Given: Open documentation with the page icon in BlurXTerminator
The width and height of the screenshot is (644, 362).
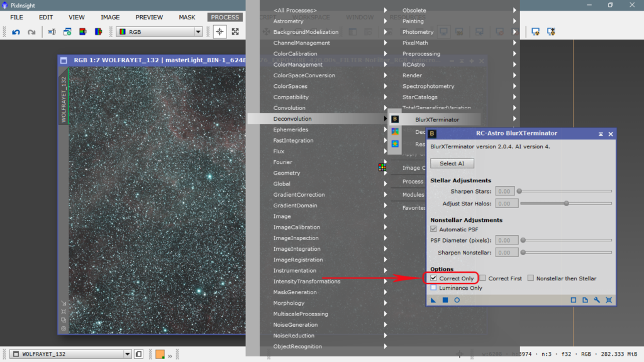Looking at the screenshot, I should 586,300.
